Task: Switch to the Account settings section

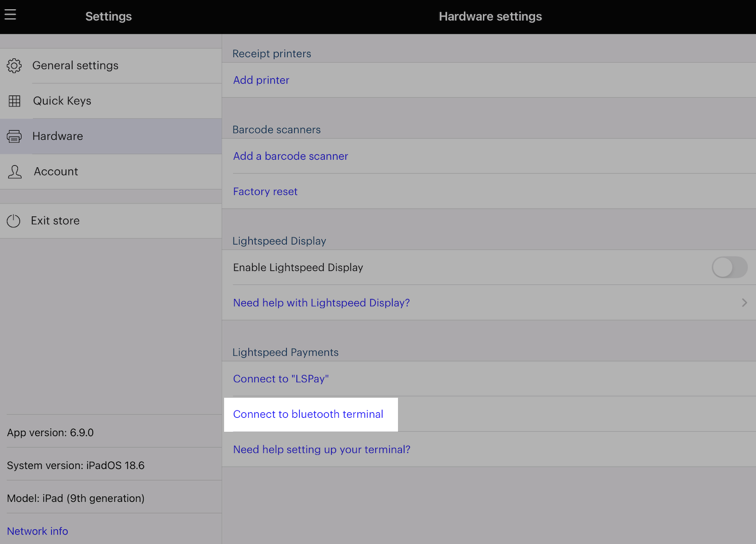Action: (x=56, y=171)
